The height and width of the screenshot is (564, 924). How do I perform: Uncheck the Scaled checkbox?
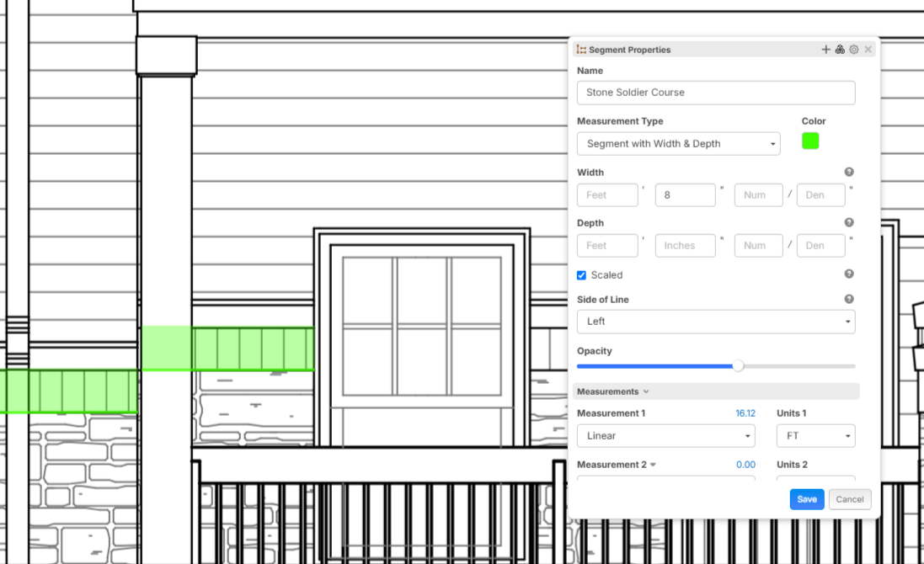click(x=582, y=275)
